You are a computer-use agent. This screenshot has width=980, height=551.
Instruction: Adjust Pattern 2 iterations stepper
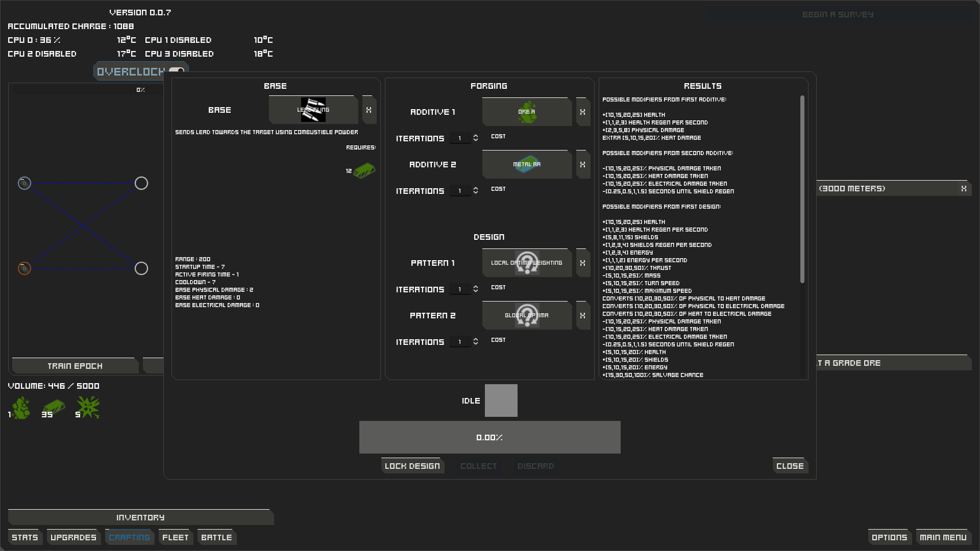(x=475, y=342)
